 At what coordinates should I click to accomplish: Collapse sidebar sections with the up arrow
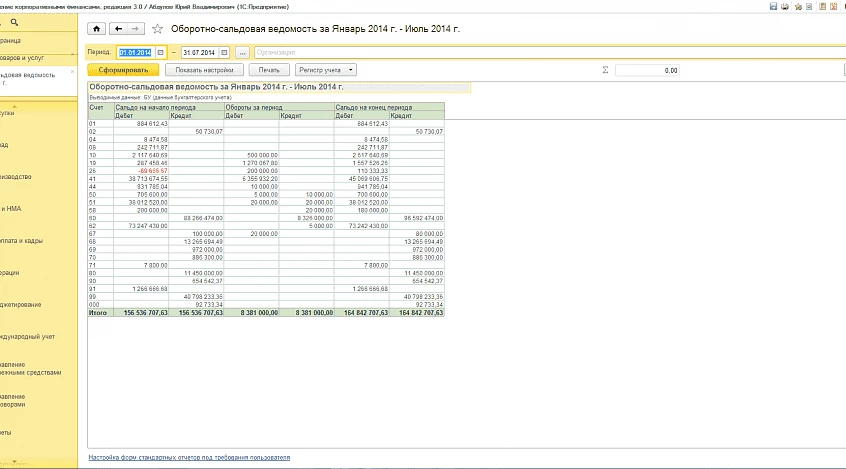coord(15,106)
